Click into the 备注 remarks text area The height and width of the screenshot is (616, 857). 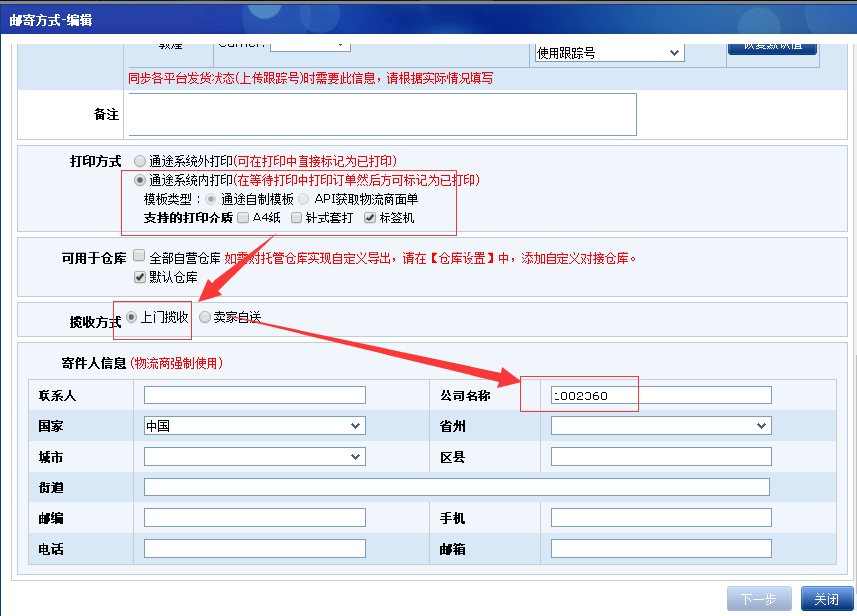[x=382, y=115]
